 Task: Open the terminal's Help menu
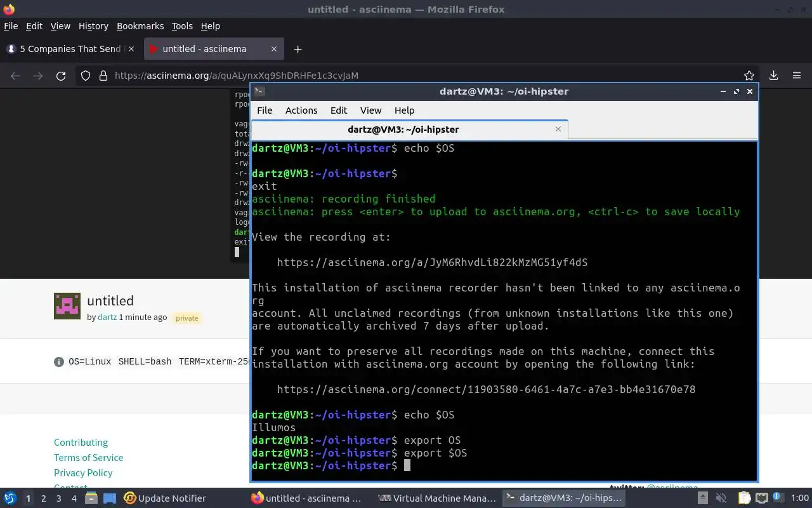(404, 110)
